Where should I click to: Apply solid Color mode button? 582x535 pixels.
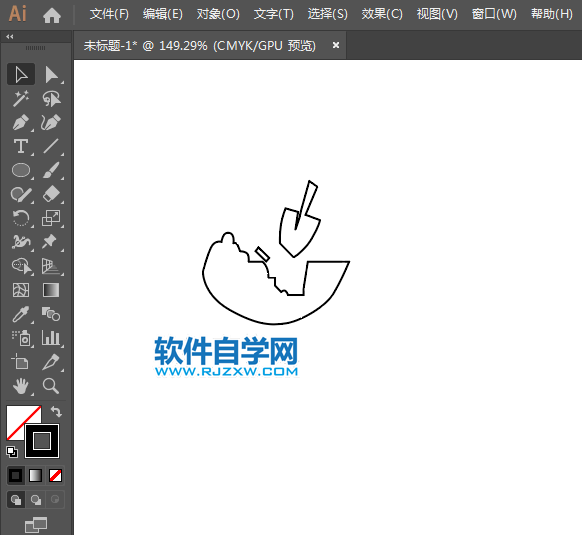[16, 475]
